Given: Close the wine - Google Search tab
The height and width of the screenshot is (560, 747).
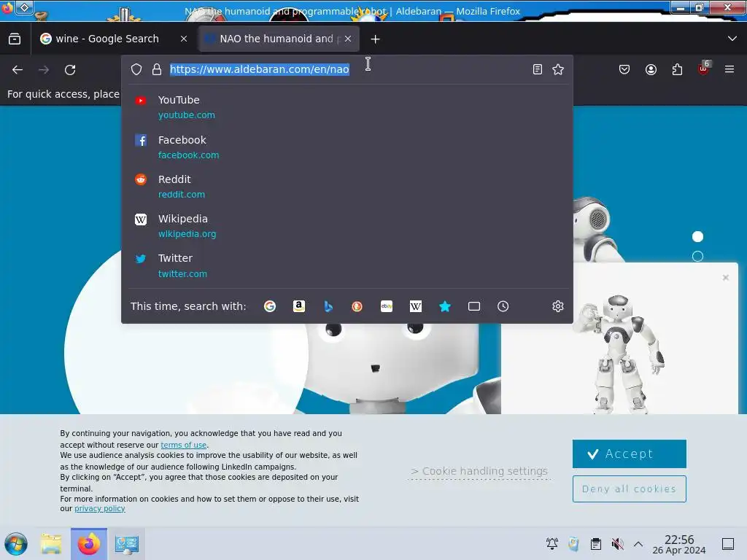Looking at the screenshot, I should point(184,39).
